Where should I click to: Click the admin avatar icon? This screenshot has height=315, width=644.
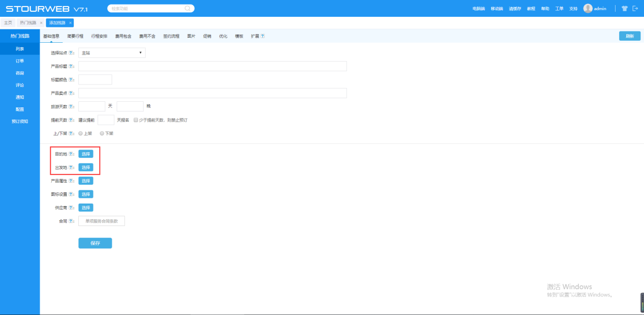tap(588, 9)
